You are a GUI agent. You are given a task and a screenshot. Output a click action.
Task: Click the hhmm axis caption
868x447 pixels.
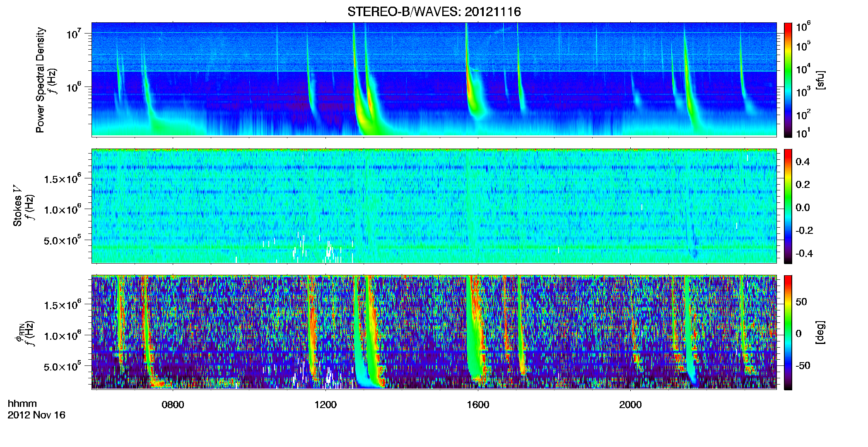[22, 404]
